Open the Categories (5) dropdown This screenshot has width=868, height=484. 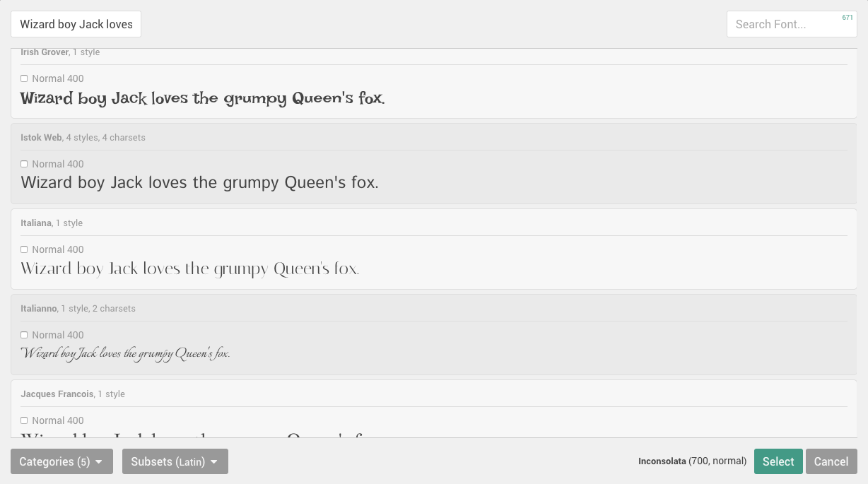[x=61, y=461]
